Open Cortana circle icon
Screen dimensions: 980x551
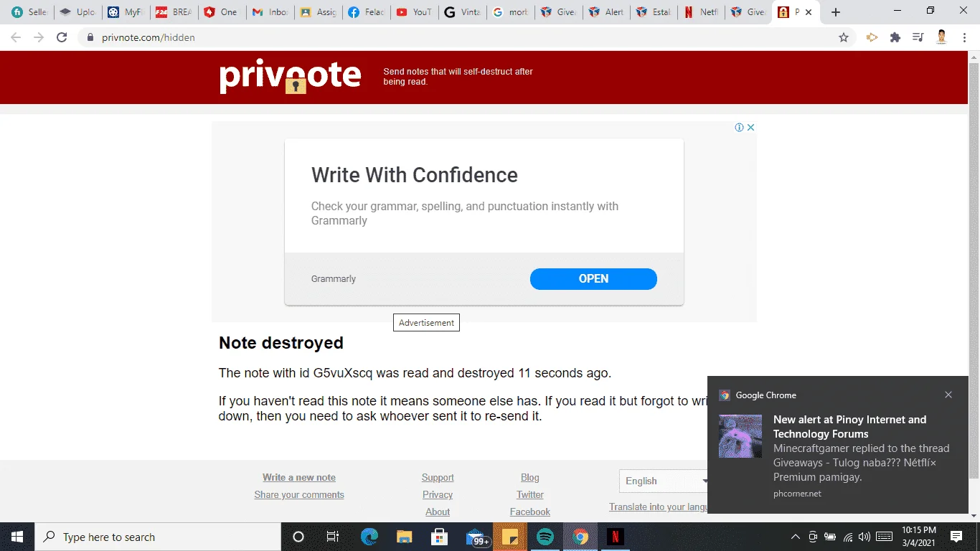click(x=298, y=537)
